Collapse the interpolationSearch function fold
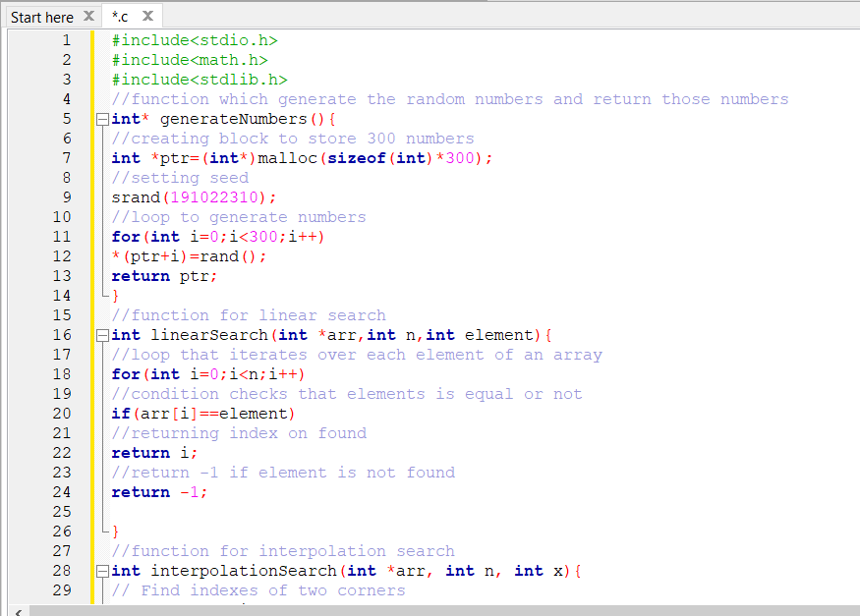 tap(102, 570)
